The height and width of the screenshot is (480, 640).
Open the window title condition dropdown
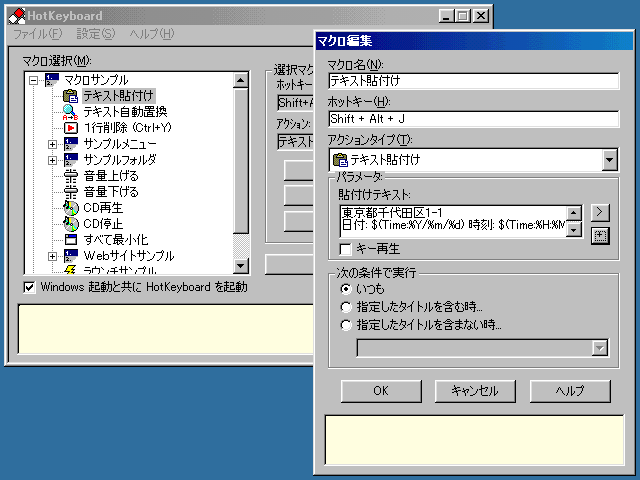coord(599,348)
